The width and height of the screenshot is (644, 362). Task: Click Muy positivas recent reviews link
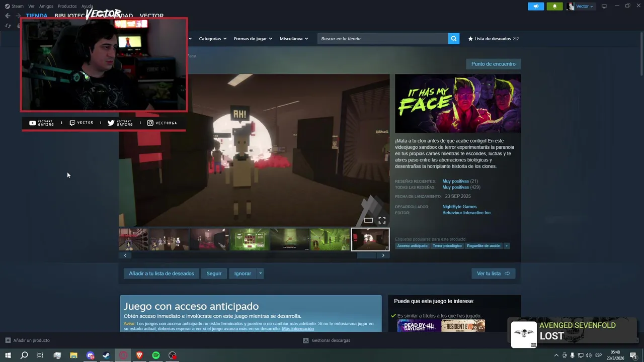click(455, 181)
